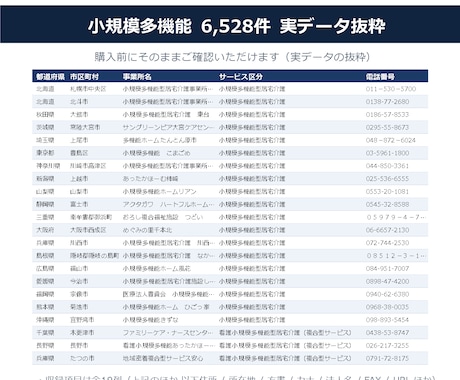The width and height of the screenshot is (460, 380).
Task: Select the phone number 072-744-2530
Action: click(x=387, y=243)
